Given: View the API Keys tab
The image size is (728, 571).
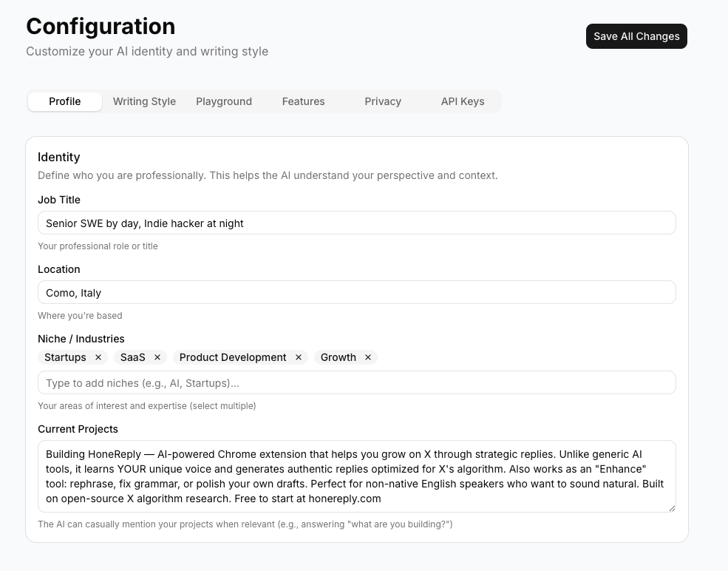Looking at the screenshot, I should [x=463, y=101].
